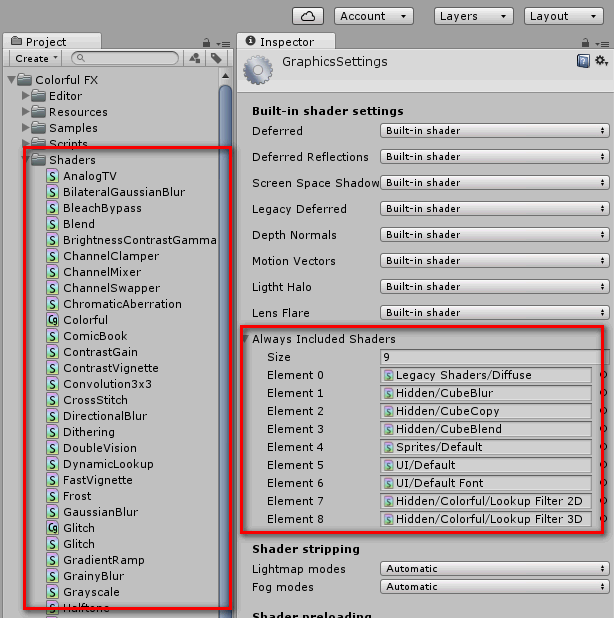Select the BilateralGaussianBlur shader icon
This screenshot has width=614, height=618.
tap(52, 192)
